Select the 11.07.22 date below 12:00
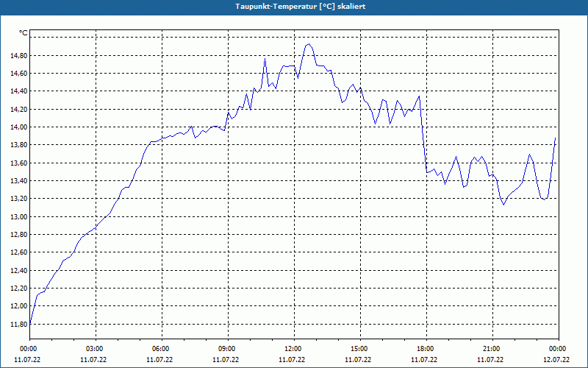Screen dimensions: 588x368 pos(292,360)
